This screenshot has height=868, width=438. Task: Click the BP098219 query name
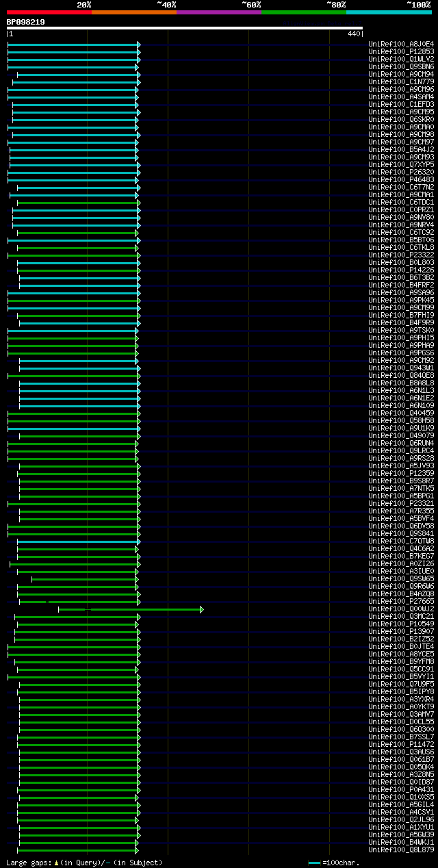26,22
